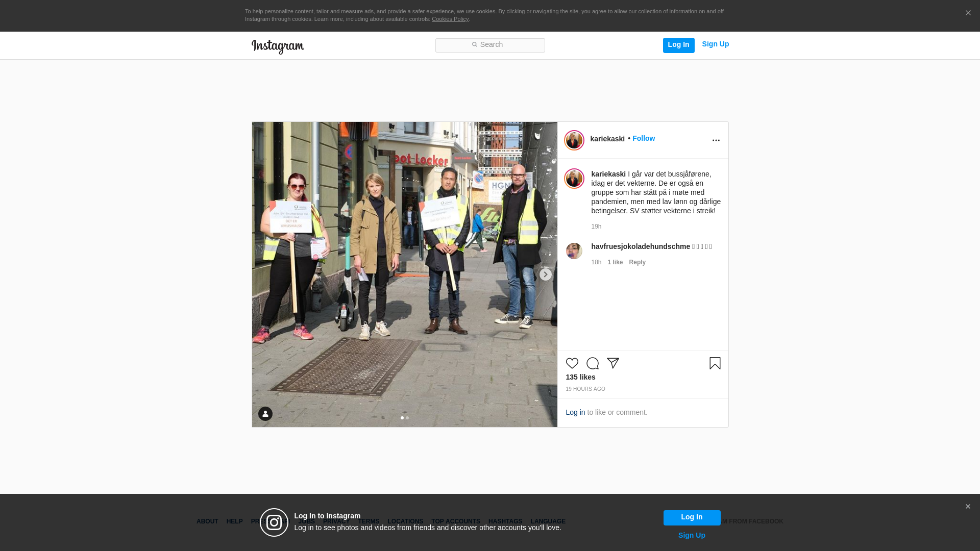This screenshot has width=980, height=551.
Task: Follow the kariekaski account
Action: pyautogui.click(x=643, y=138)
